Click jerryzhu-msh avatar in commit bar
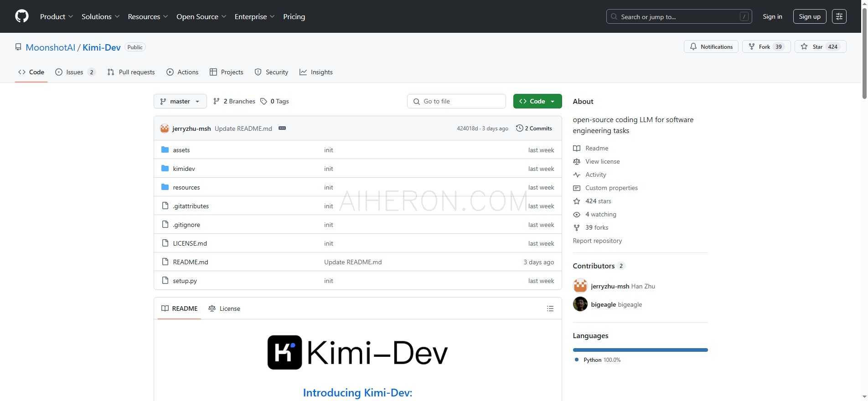Screen dimensions: 868x401 click(x=165, y=129)
